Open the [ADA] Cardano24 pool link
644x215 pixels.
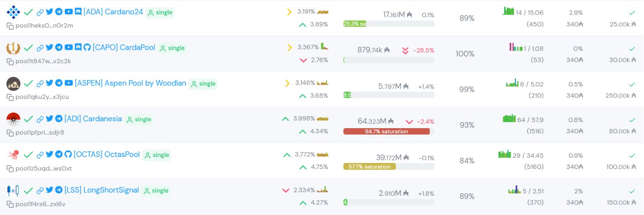[x=113, y=12]
